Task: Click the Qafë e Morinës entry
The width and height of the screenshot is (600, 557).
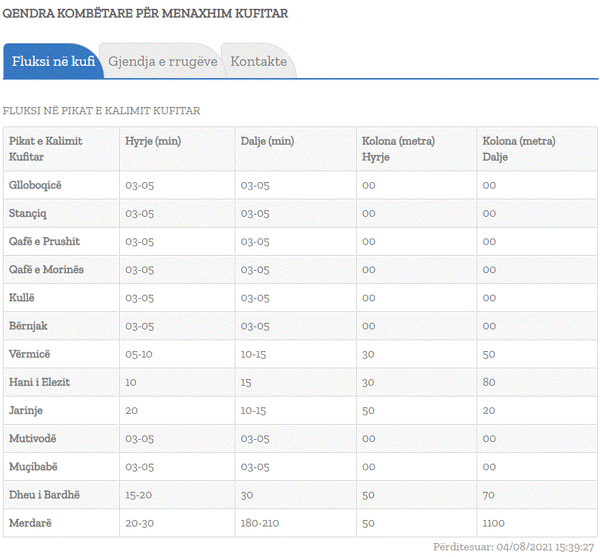Action: pos(46,270)
